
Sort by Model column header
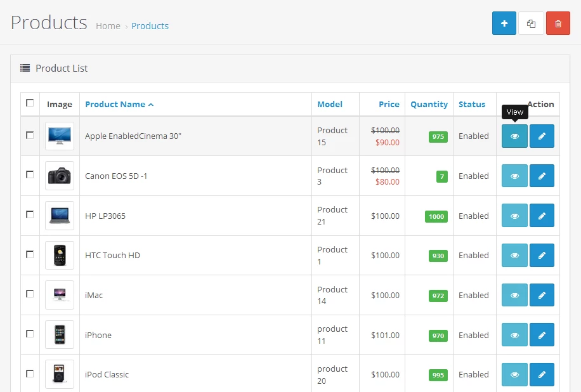pyautogui.click(x=330, y=105)
